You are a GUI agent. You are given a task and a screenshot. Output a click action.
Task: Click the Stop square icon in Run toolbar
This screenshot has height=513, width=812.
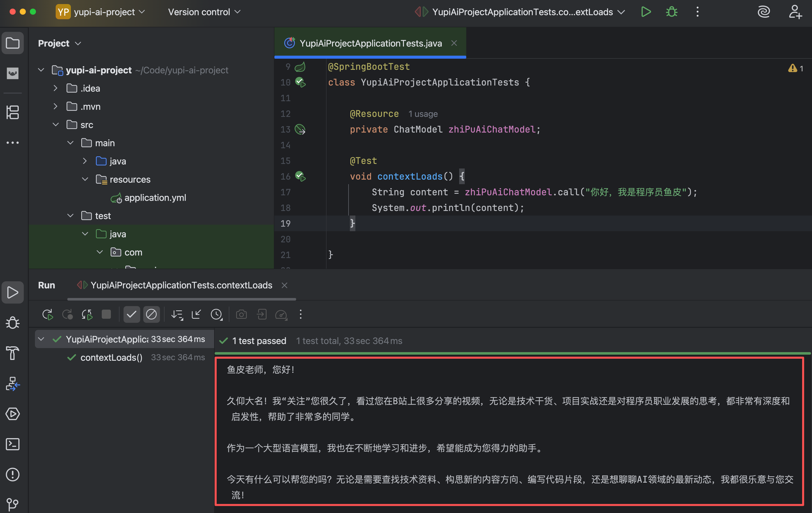tap(106, 314)
